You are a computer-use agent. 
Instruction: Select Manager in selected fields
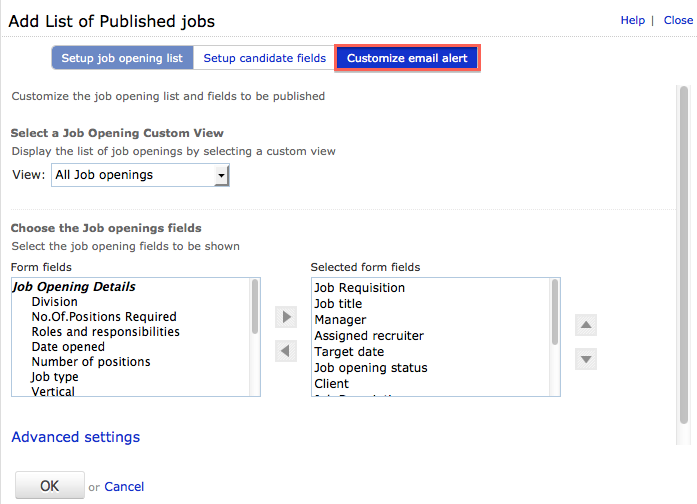point(340,320)
